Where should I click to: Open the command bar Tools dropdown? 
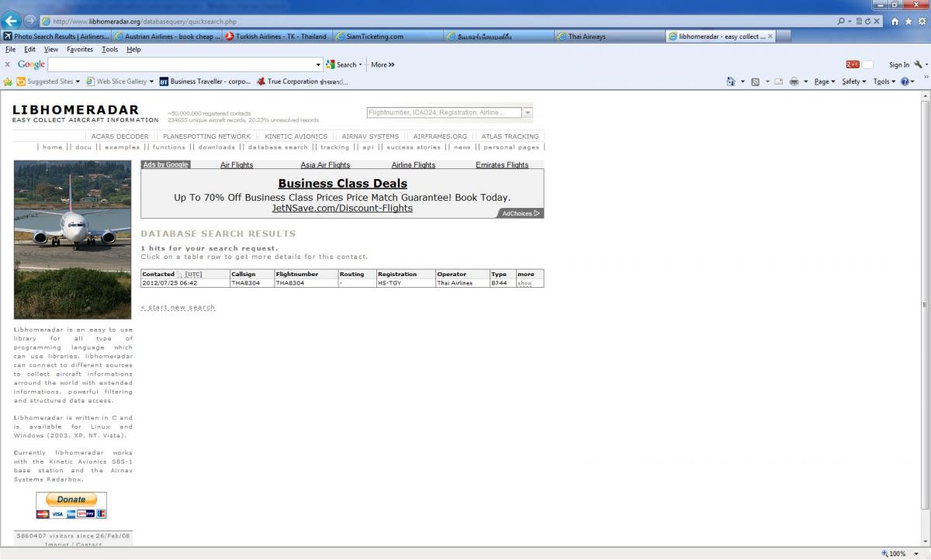click(884, 81)
